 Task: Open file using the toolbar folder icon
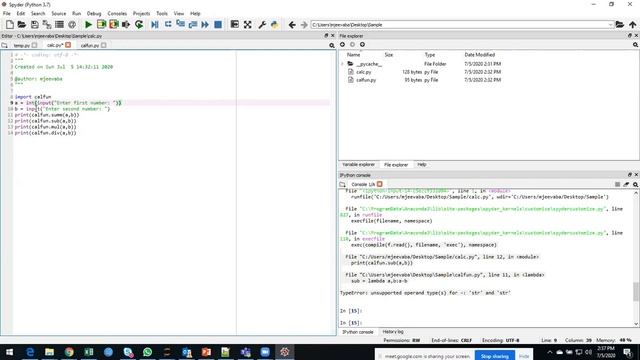(22, 24)
